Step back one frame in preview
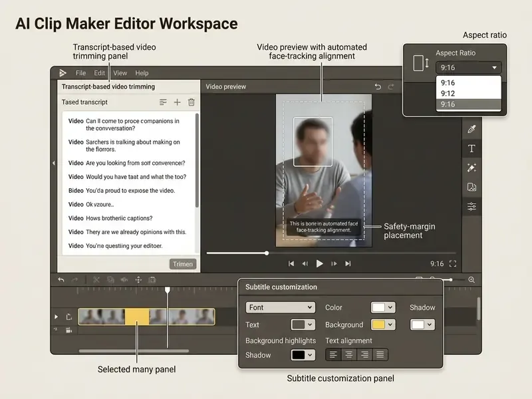Image resolution: width=532 pixels, height=399 pixels. [305, 263]
